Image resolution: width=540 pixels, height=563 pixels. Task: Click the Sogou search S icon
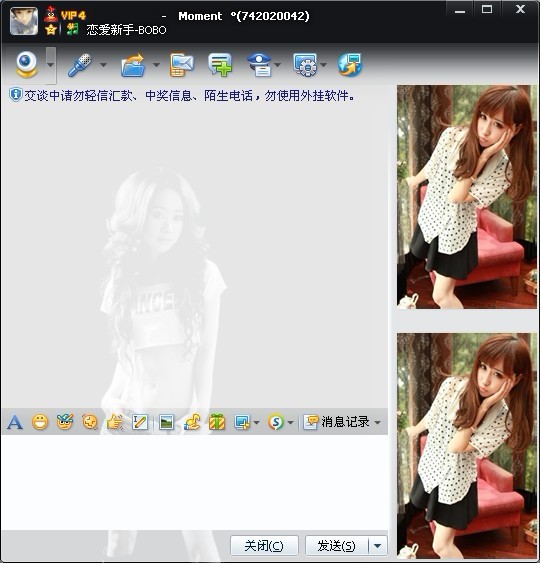point(276,422)
